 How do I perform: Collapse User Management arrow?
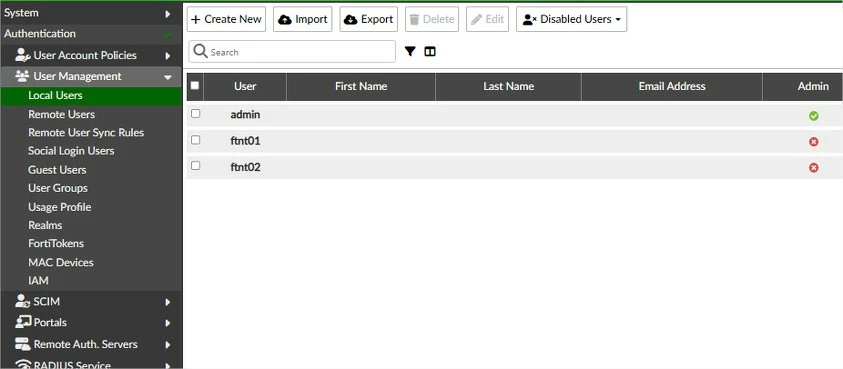click(168, 77)
